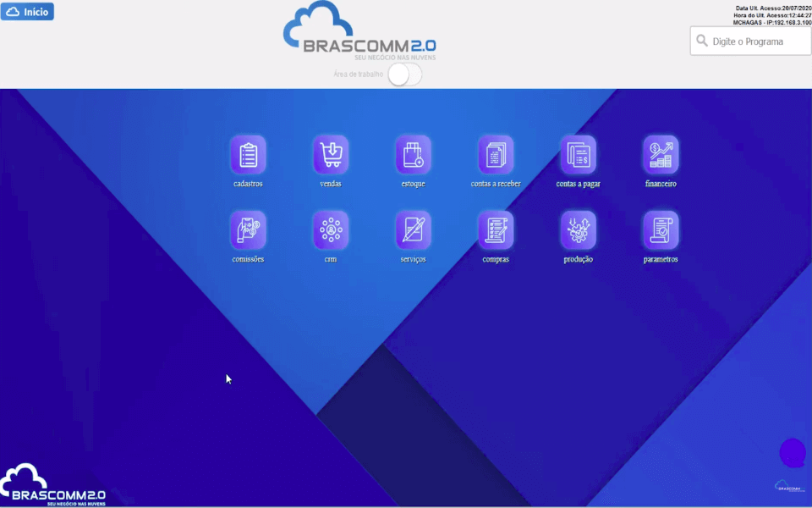Click the Início button
The width and height of the screenshot is (812, 508).
click(x=27, y=11)
